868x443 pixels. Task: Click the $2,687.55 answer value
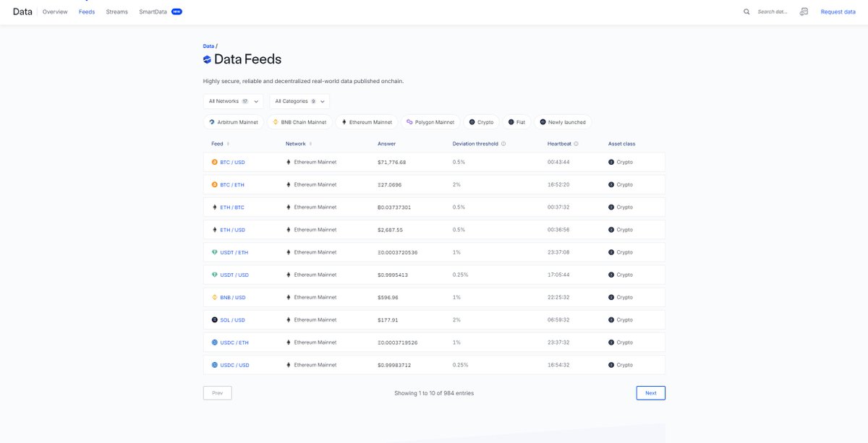[390, 230]
